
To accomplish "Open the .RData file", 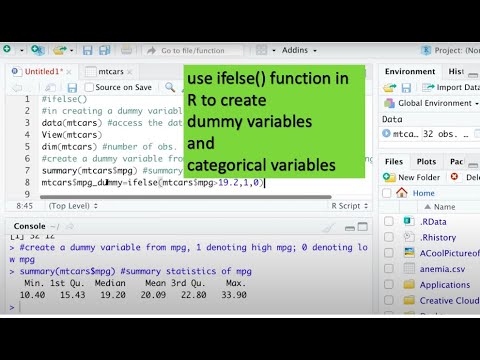I will pyautogui.click(x=433, y=222).
